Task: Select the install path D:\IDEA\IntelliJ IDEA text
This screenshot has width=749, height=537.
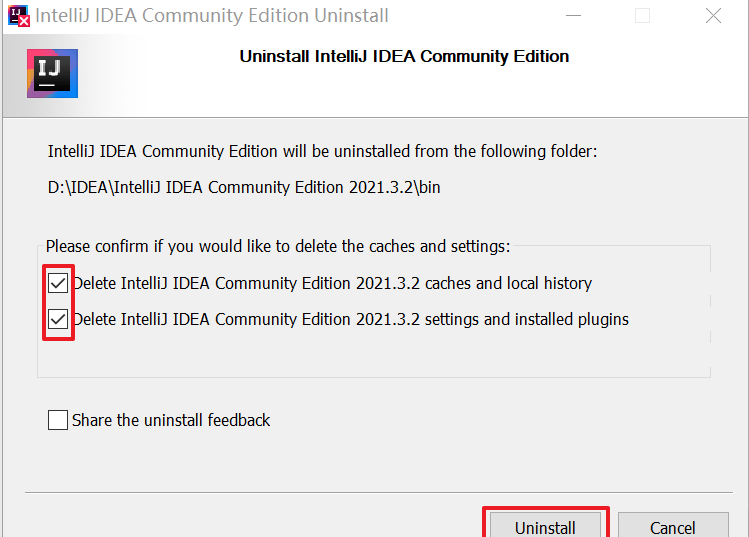Action: (x=244, y=187)
